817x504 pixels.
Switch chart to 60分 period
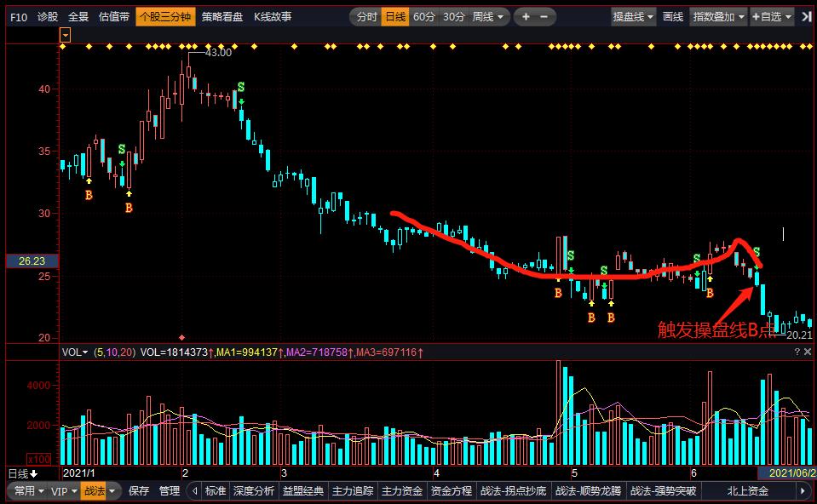424,17
